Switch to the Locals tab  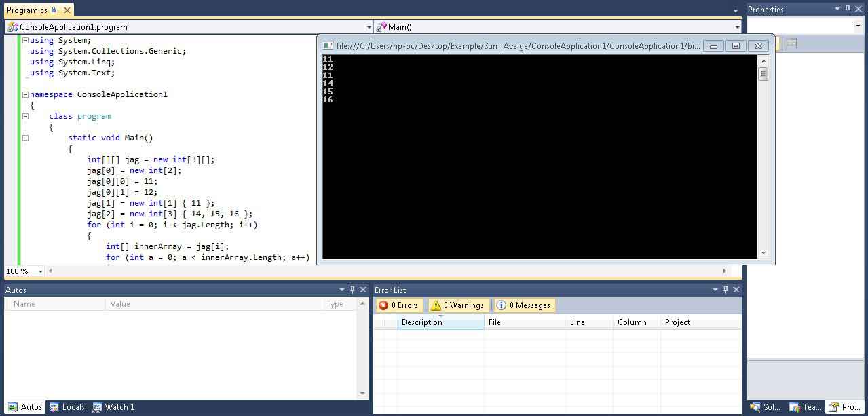tap(67, 407)
